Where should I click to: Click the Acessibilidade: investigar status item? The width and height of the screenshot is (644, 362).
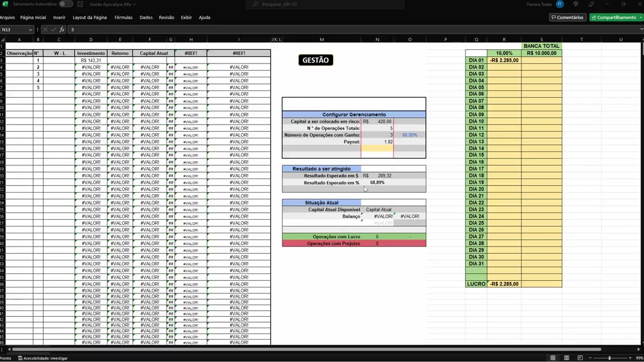pyautogui.click(x=43, y=358)
